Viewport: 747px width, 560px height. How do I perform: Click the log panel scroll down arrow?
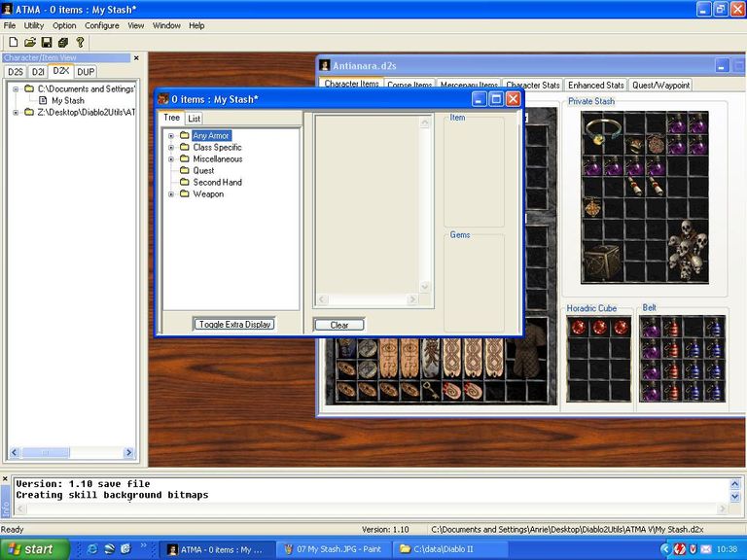click(x=734, y=497)
